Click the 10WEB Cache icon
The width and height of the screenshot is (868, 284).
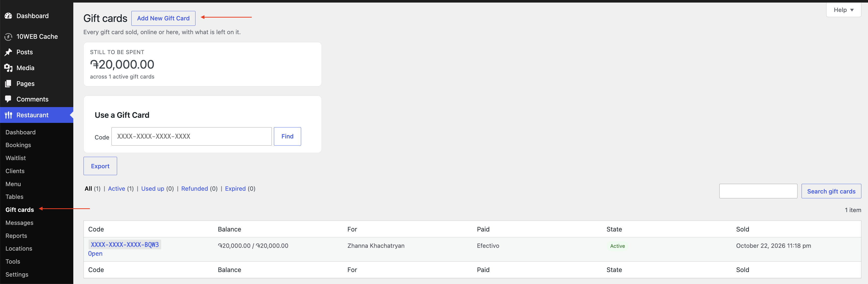click(x=8, y=37)
